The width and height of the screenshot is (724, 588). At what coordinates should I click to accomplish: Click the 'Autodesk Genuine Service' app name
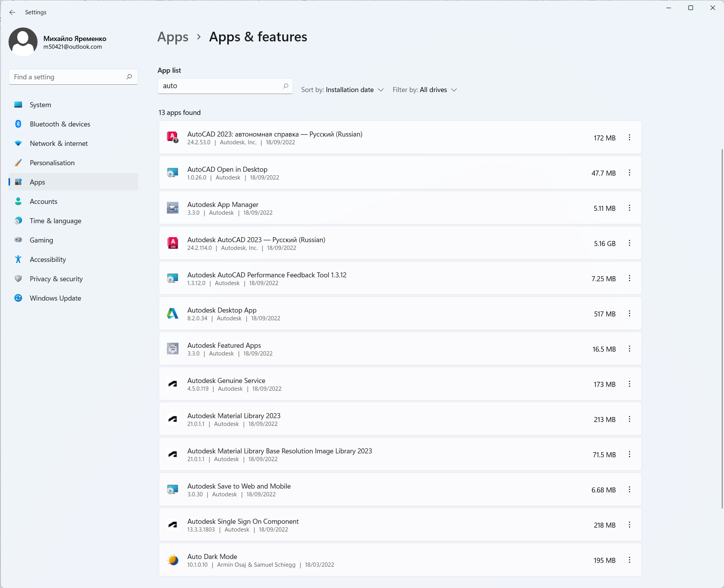[x=226, y=381]
